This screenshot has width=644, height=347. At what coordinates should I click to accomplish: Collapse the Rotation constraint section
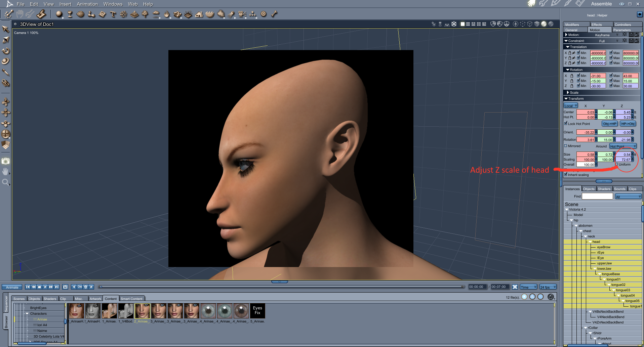[568, 70]
